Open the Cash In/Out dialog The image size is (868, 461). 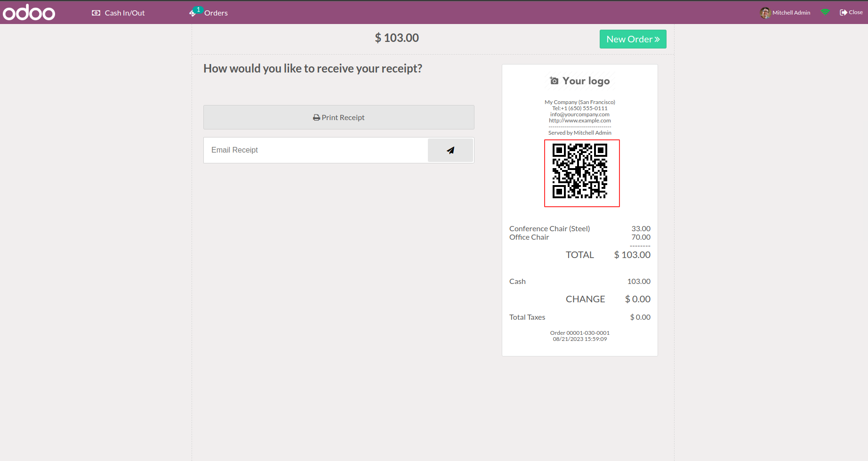click(x=118, y=13)
